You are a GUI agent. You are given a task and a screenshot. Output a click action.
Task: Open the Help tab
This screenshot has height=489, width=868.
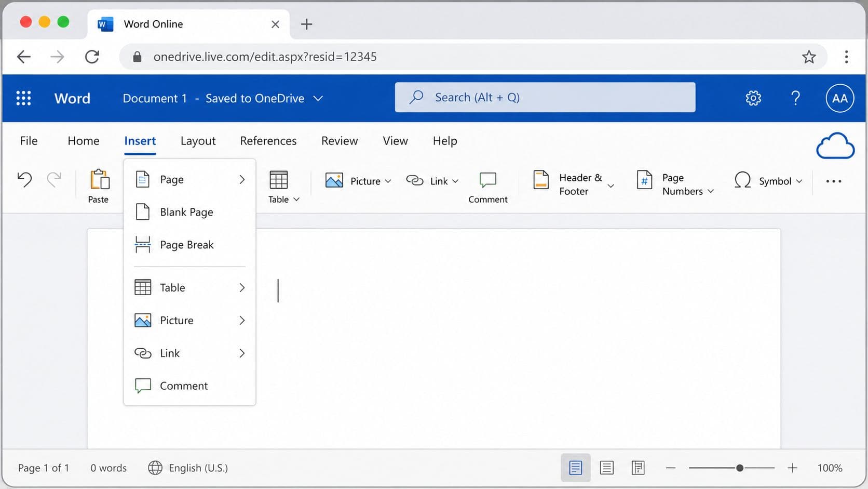(445, 141)
